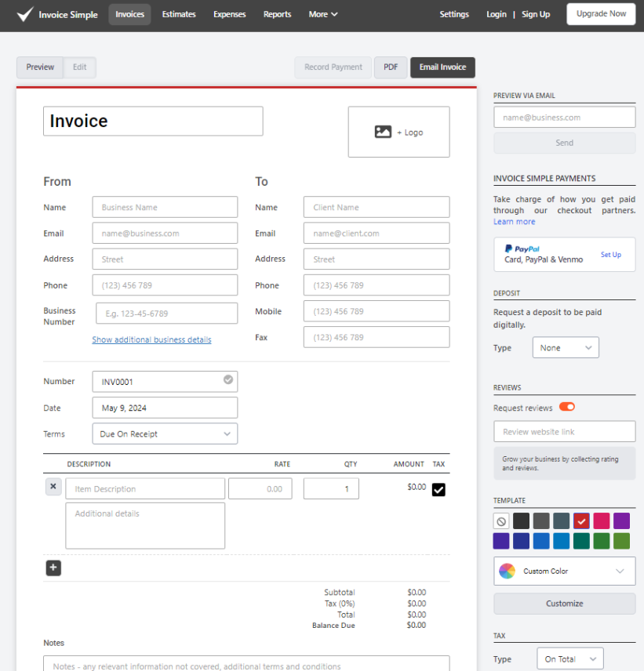Toggle the Request reviews switch
Screen dimensions: 644x671
pos(566,408)
